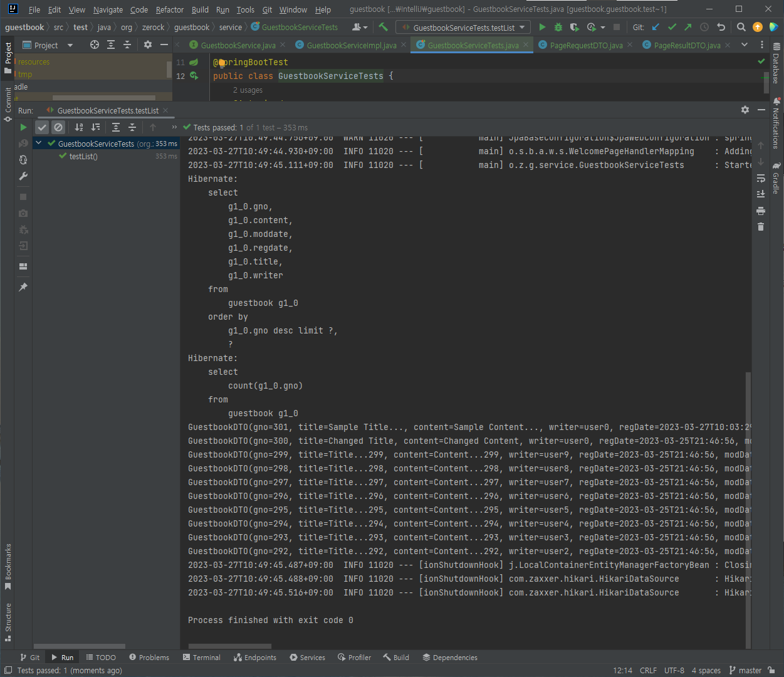Click the Git update project arrow

[656, 27]
